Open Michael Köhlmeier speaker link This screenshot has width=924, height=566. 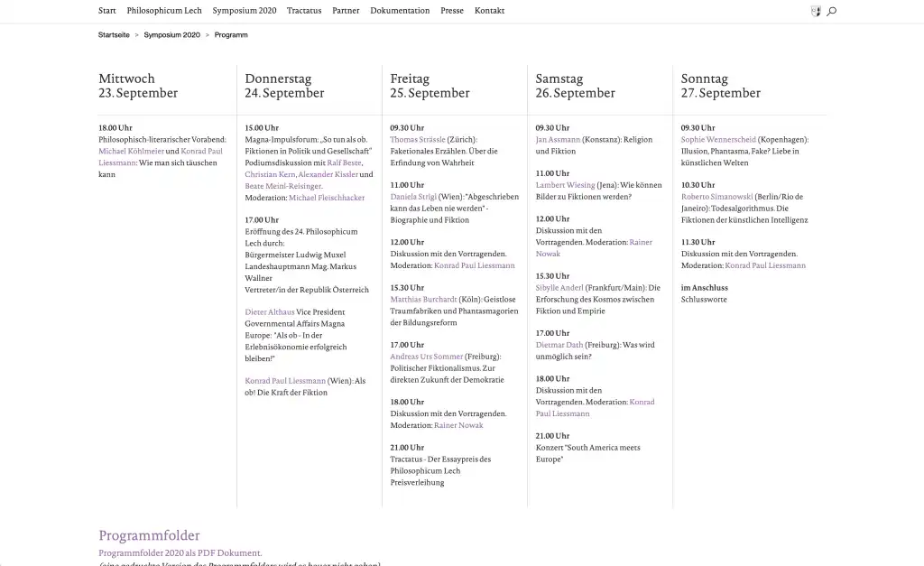point(131,152)
